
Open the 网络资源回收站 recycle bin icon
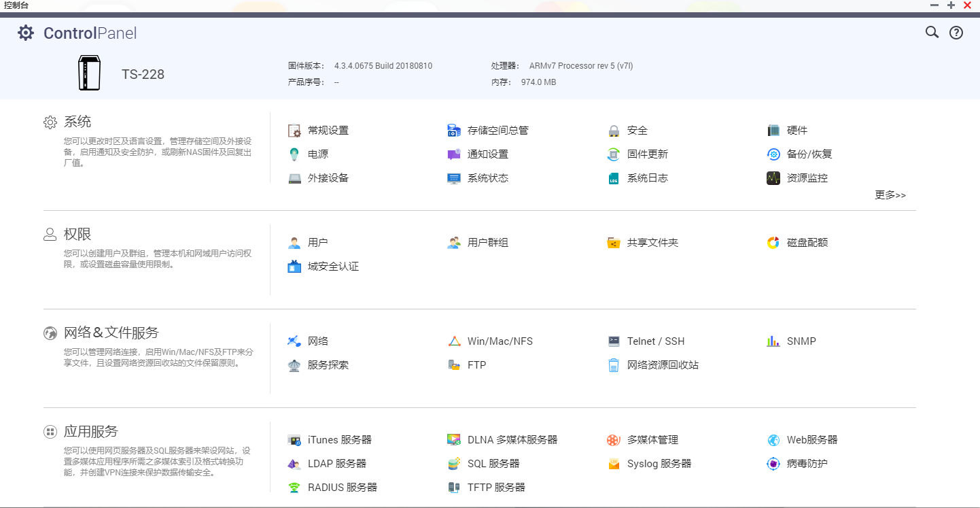[x=614, y=365]
